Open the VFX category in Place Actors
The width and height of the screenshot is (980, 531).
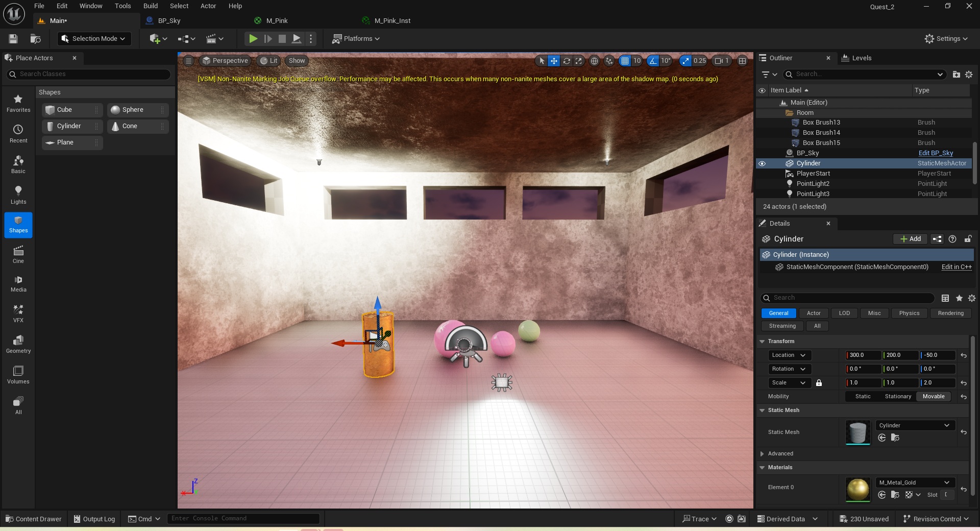[18, 313]
